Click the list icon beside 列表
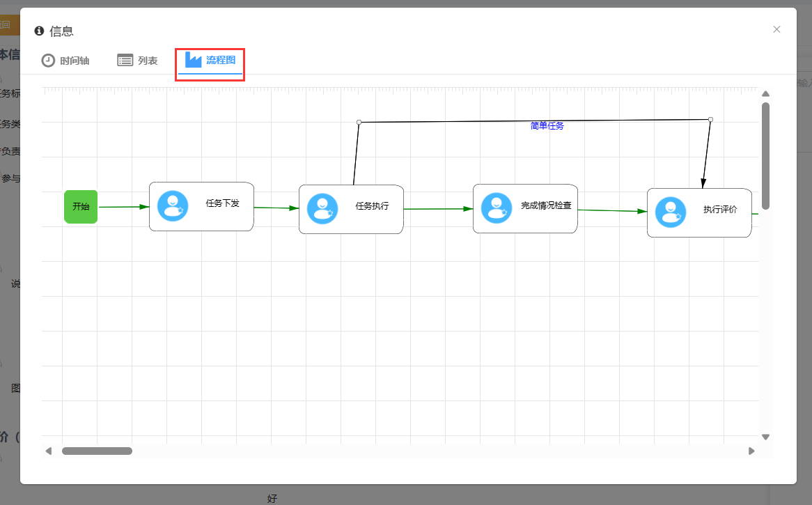Image resolution: width=812 pixels, height=505 pixels. click(125, 61)
